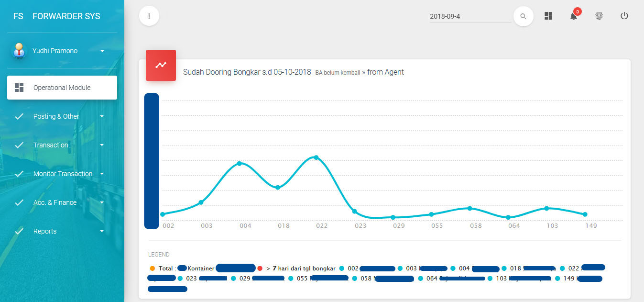
Task: Expand the Posting & Other menu
Action: click(56, 116)
